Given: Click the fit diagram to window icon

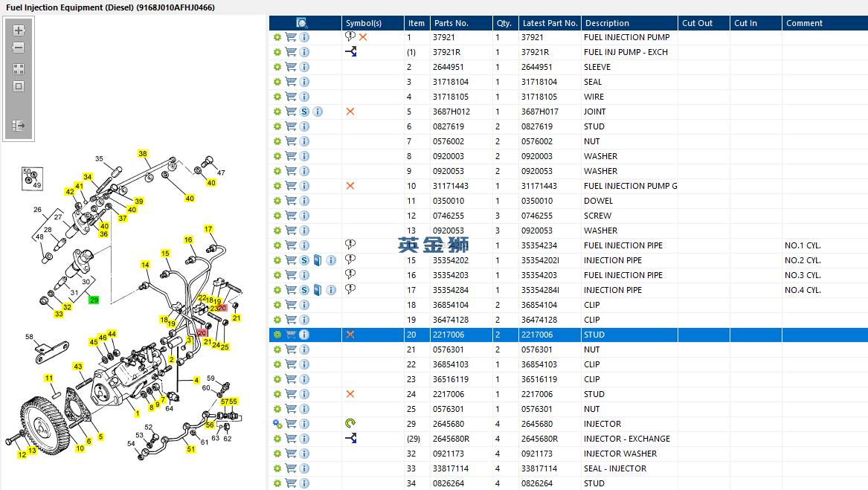Looking at the screenshot, I should pyautogui.click(x=19, y=86).
